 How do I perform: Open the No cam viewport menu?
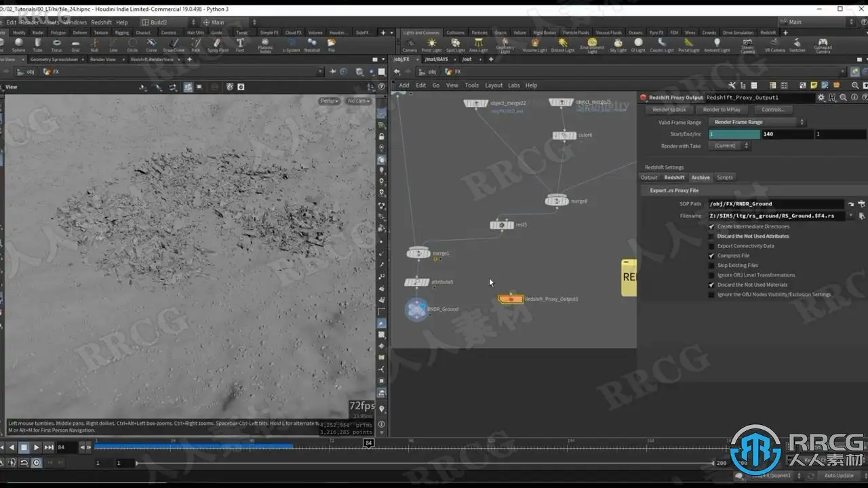(x=357, y=101)
